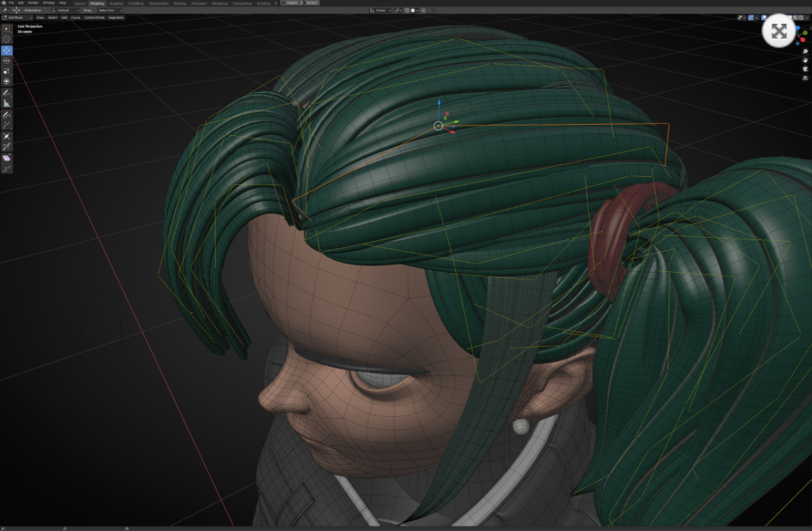Select the curve Tilt tool
The image size is (812, 531).
click(x=6, y=147)
